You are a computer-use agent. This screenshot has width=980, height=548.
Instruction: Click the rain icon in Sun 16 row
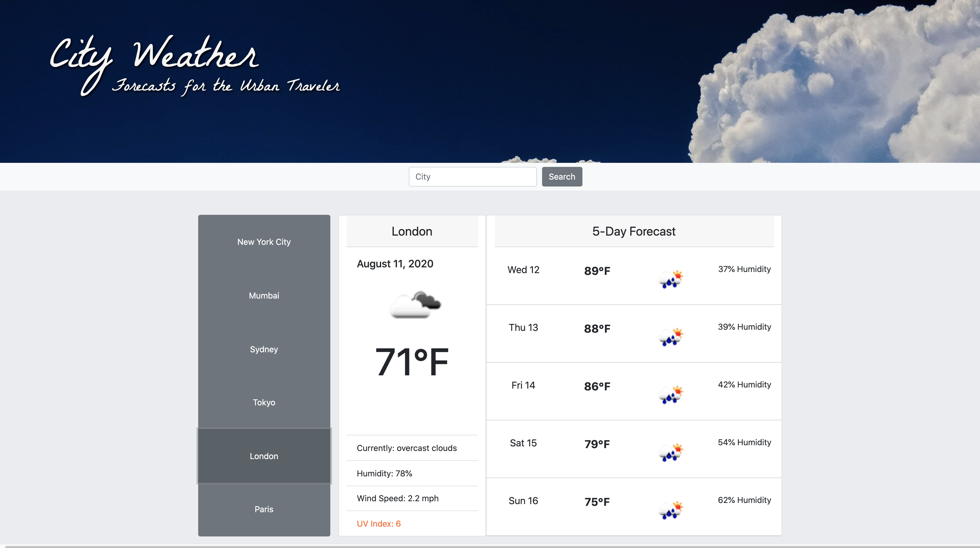click(671, 510)
